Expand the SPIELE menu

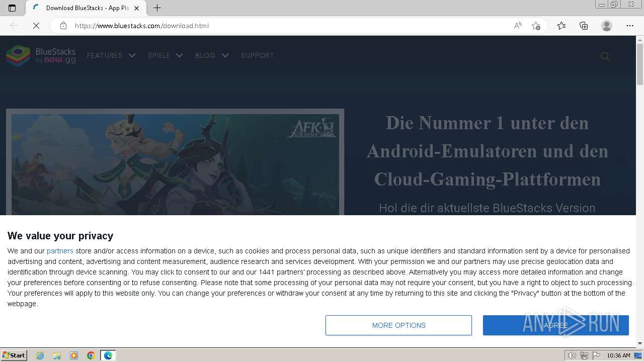[x=165, y=55]
